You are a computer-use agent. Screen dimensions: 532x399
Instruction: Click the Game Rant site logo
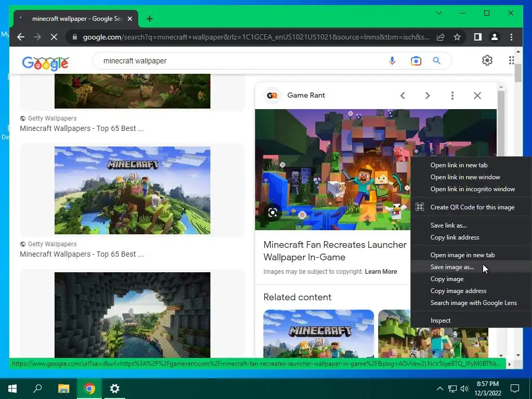[272, 96]
